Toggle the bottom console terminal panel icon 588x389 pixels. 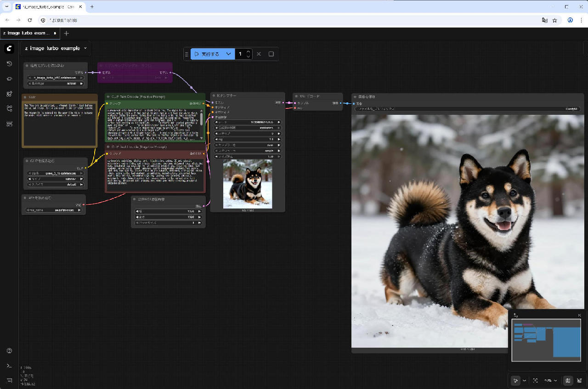pos(9,366)
